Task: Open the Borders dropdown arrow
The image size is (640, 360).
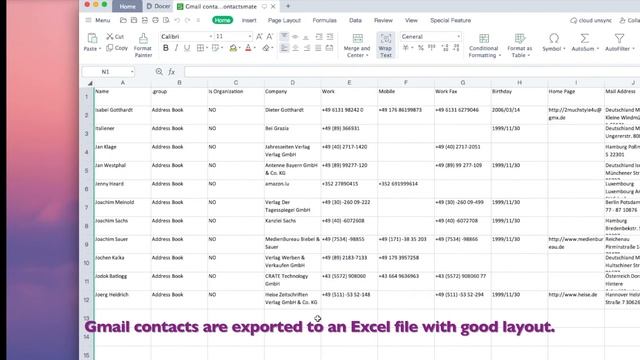Action: coord(207,48)
